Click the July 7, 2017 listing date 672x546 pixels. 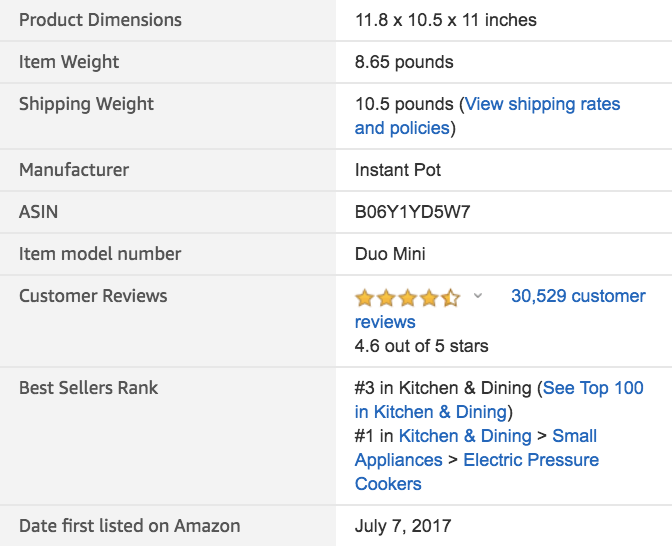(403, 526)
